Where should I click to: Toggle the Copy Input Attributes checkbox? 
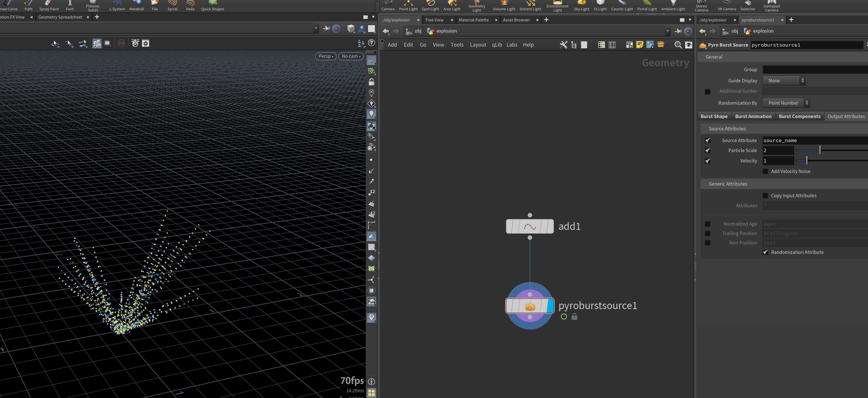point(765,196)
